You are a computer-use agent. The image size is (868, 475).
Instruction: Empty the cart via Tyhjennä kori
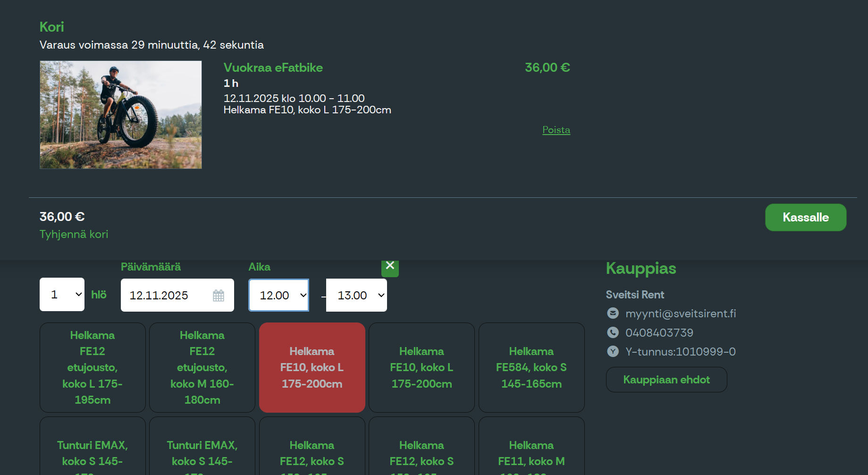(74, 234)
